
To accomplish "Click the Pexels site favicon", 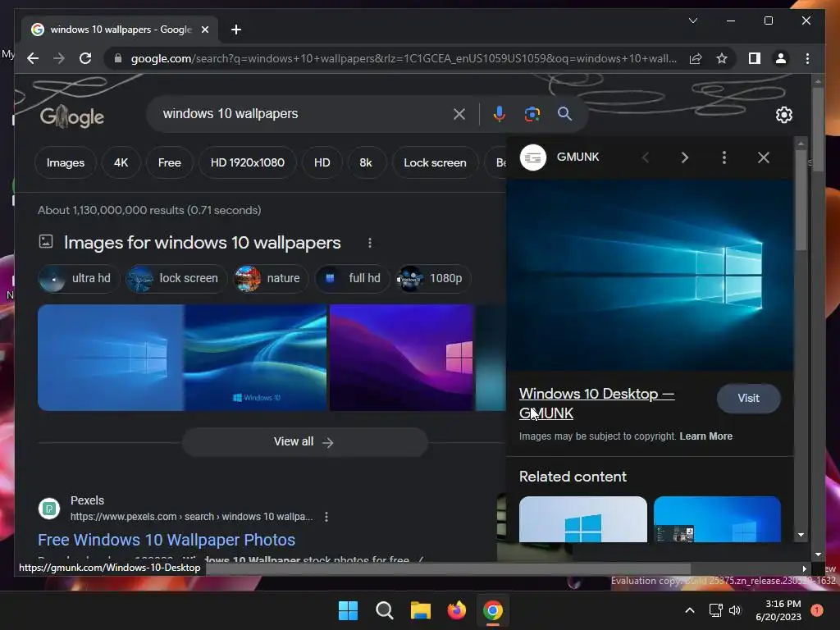I will pos(49,509).
